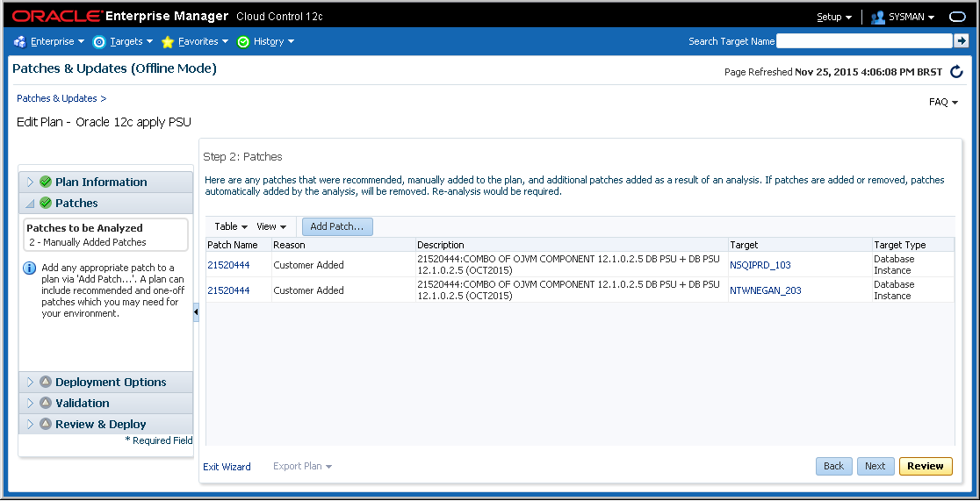Open the NTWNEGAN_203 target link

pyautogui.click(x=766, y=290)
